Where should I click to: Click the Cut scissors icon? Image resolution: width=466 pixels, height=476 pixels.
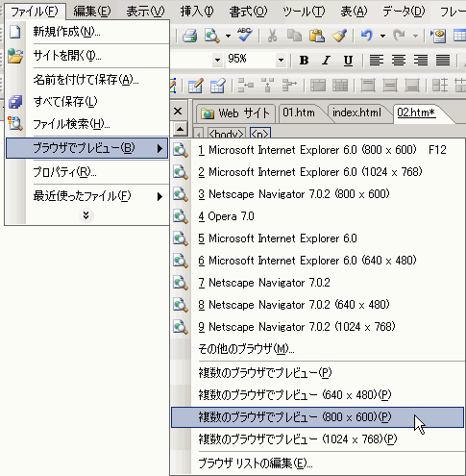pos(272,36)
